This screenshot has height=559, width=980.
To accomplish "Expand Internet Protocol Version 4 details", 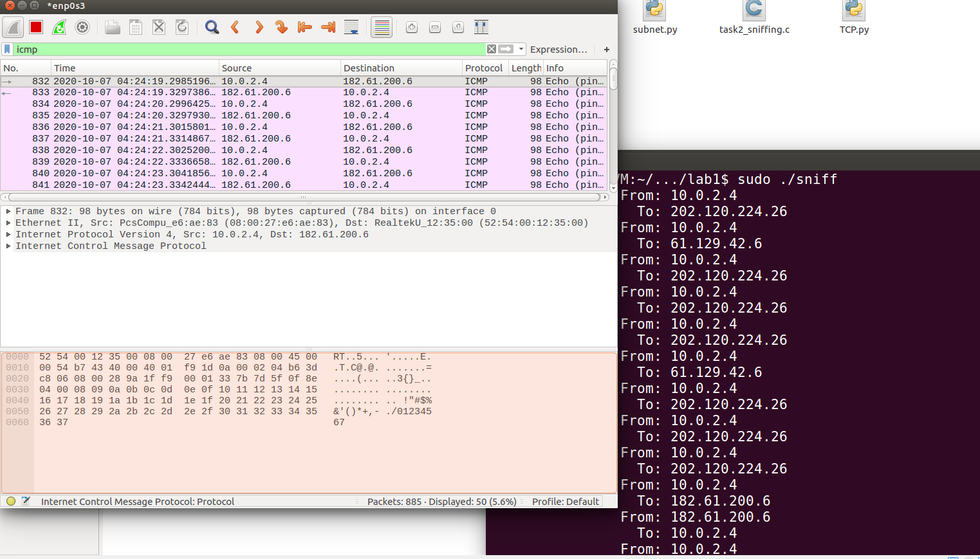I will [8, 234].
